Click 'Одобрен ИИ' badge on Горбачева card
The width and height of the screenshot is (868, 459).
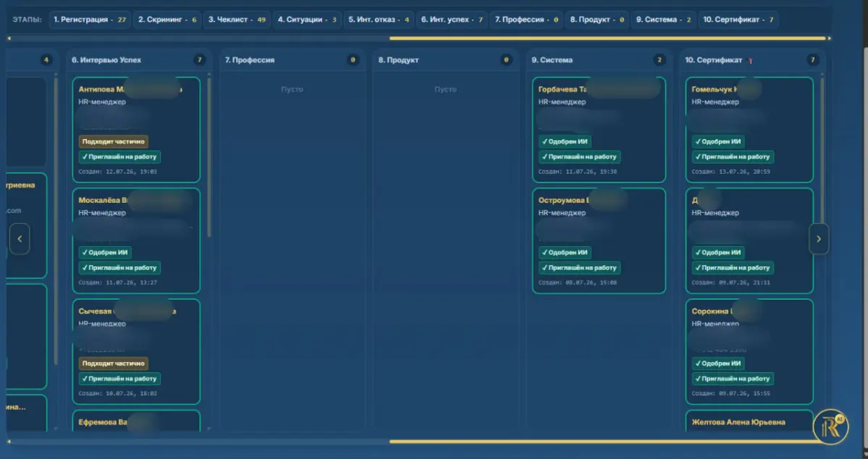coord(565,142)
